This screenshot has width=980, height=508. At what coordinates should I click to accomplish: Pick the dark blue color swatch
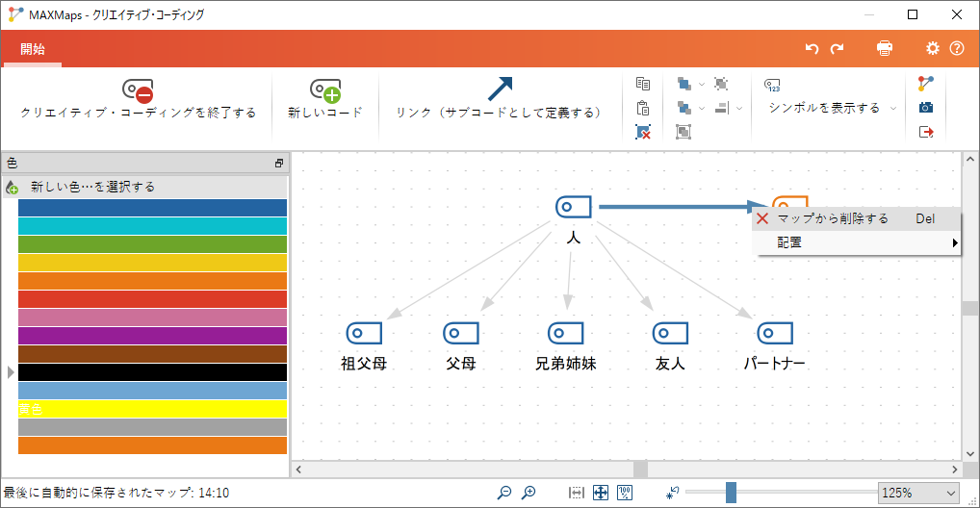(x=152, y=208)
